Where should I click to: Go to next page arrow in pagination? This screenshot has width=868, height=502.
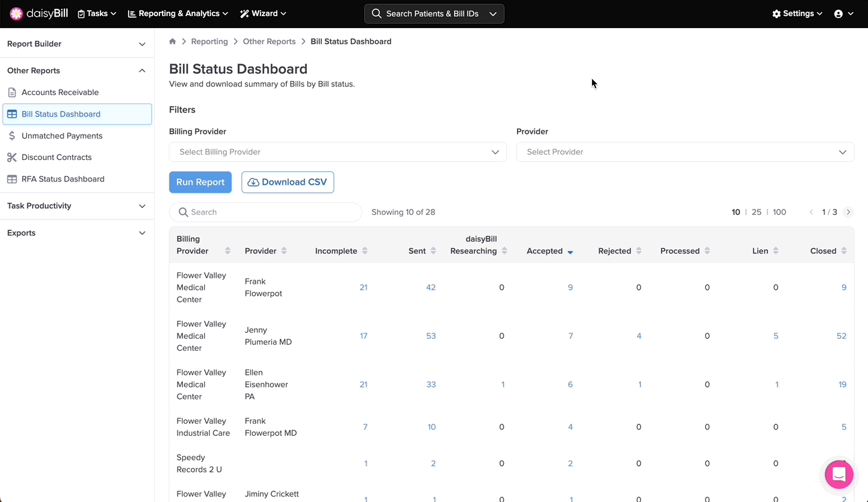(849, 212)
